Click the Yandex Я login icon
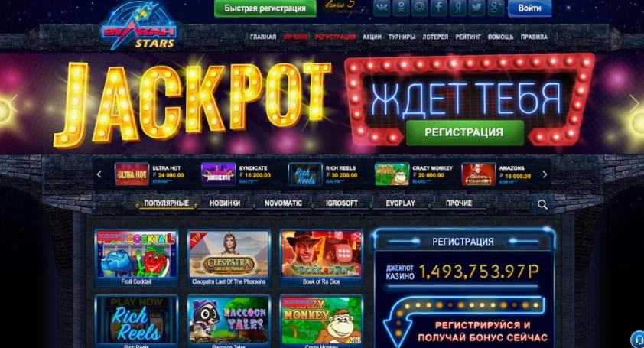The height and width of the screenshot is (348, 644). click(x=457, y=8)
